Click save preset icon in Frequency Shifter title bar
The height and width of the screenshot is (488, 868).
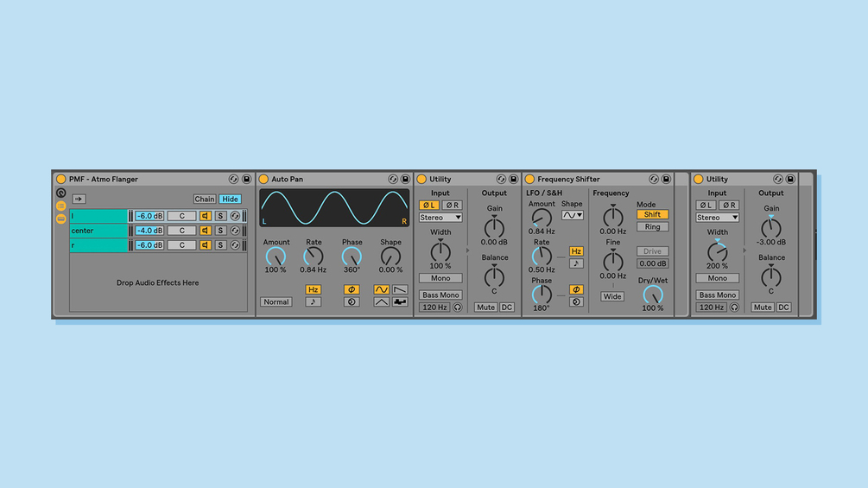(x=666, y=180)
